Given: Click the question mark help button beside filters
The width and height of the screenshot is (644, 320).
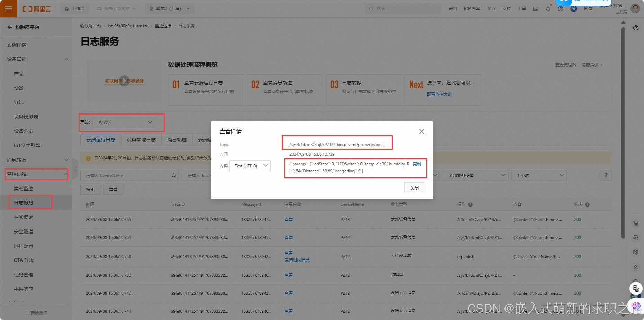Looking at the screenshot, I should (x=606, y=175).
